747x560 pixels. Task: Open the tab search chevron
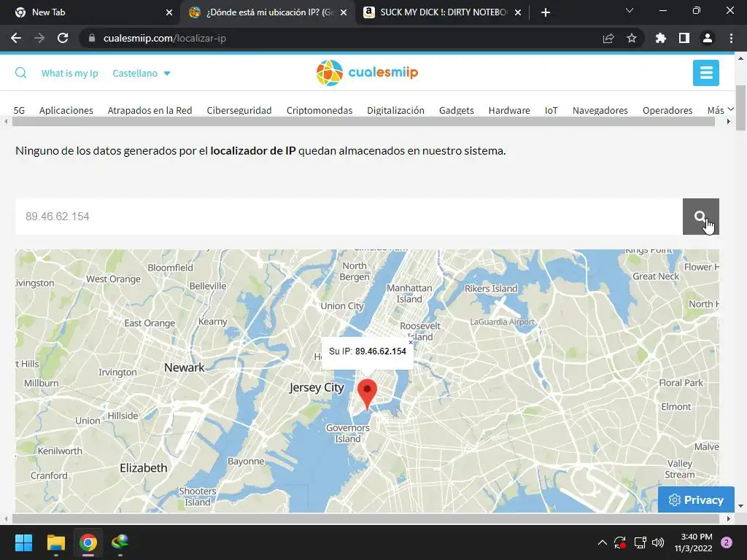(630, 10)
